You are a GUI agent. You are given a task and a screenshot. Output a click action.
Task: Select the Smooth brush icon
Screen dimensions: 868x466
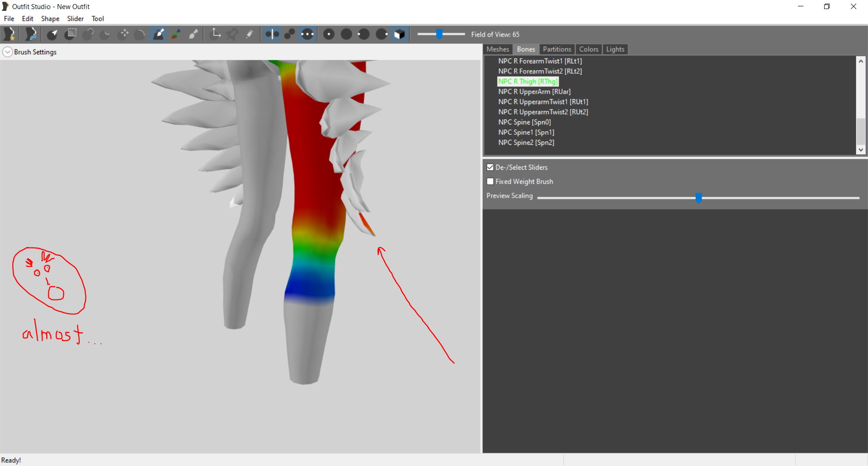(140, 34)
